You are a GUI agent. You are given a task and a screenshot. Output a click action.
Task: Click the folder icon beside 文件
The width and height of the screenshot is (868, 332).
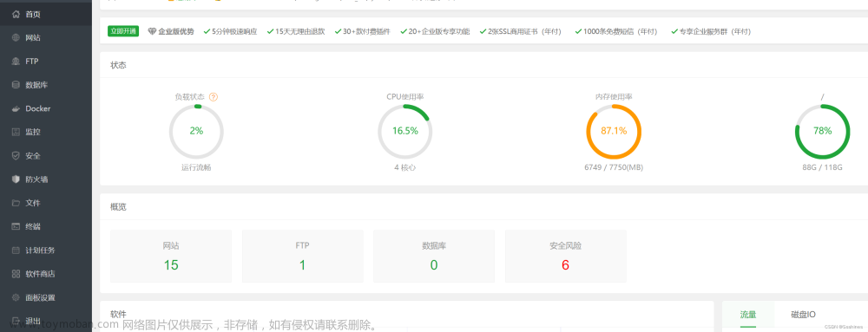16,203
